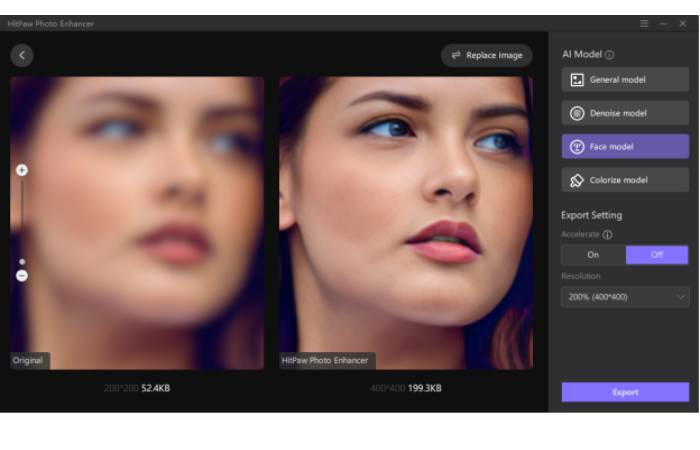This screenshot has height=450, width=700.
Task: Click the Colorize model paint bucket icon
Action: (x=577, y=180)
